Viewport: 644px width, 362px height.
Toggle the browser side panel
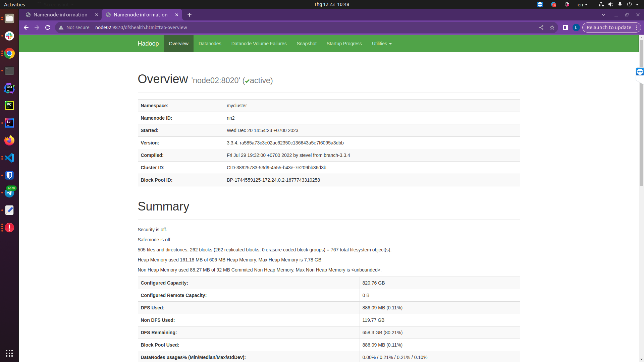point(565,27)
